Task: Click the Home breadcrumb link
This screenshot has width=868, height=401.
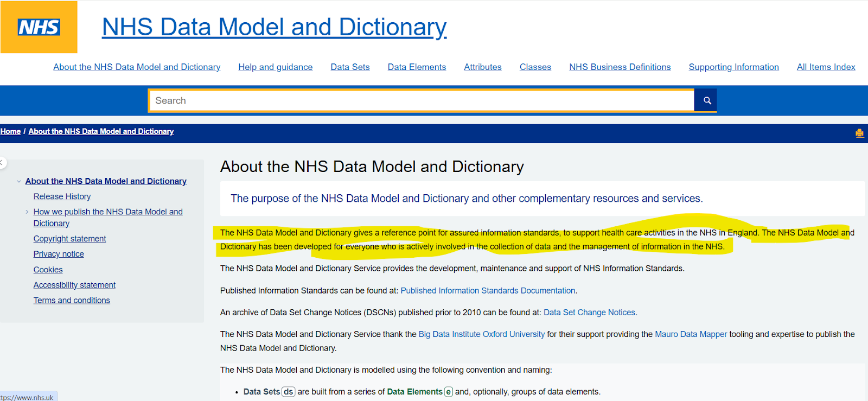Action: point(10,131)
